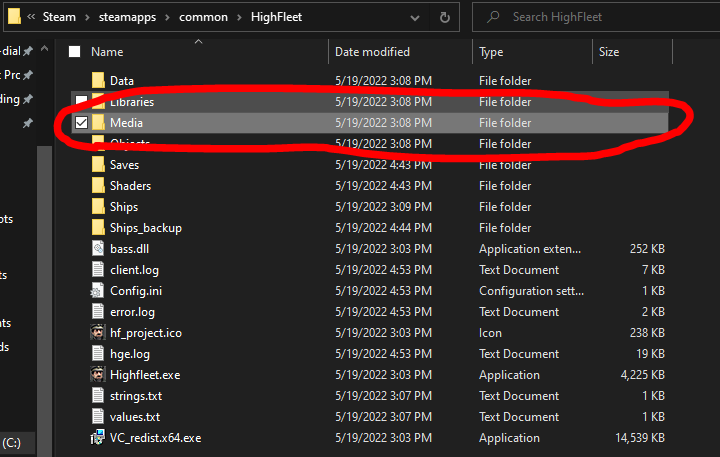This screenshot has width=720, height=457.
Task: Navigate to the common breadcrumb folder
Action: (x=203, y=17)
